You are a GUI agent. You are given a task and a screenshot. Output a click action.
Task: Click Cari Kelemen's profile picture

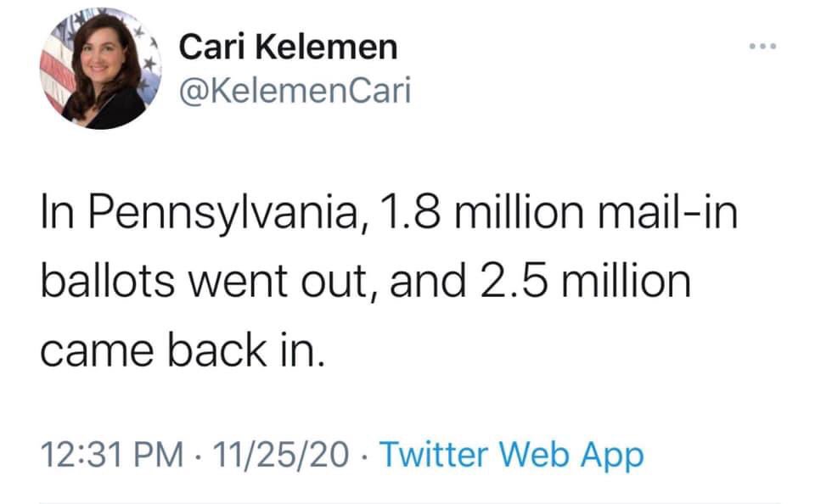[x=92, y=68]
